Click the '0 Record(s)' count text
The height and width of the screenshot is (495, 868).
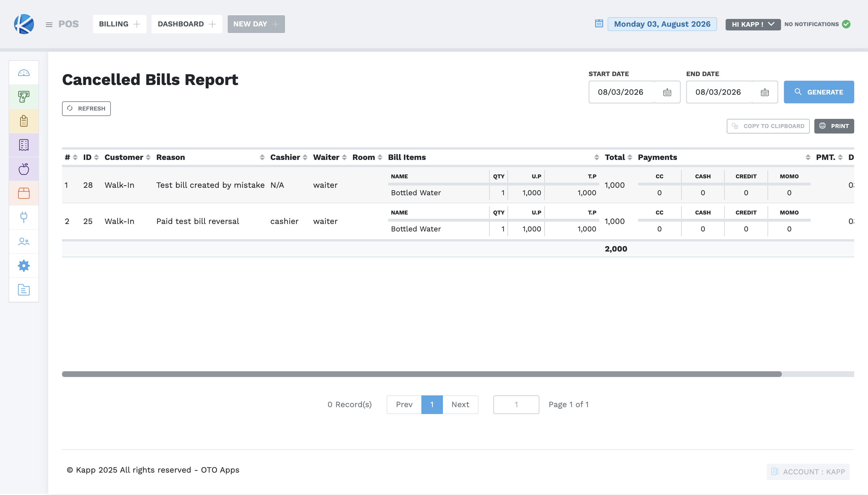(x=350, y=405)
